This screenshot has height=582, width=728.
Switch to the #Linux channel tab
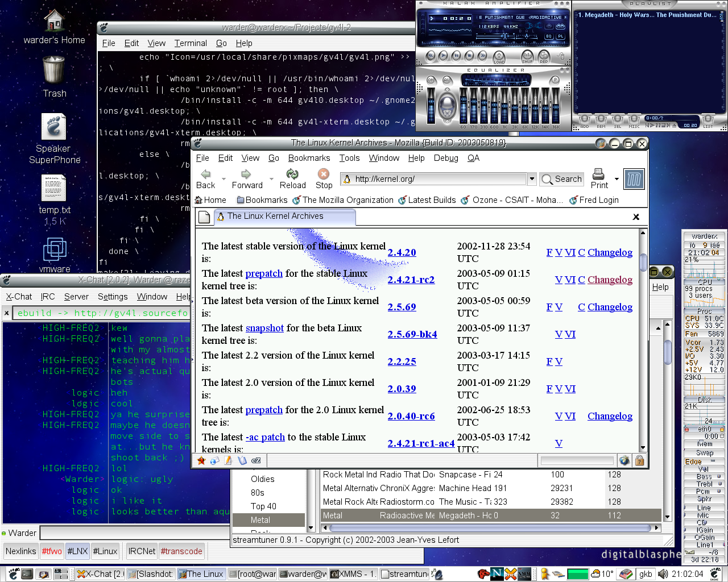[x=105, y=551]
